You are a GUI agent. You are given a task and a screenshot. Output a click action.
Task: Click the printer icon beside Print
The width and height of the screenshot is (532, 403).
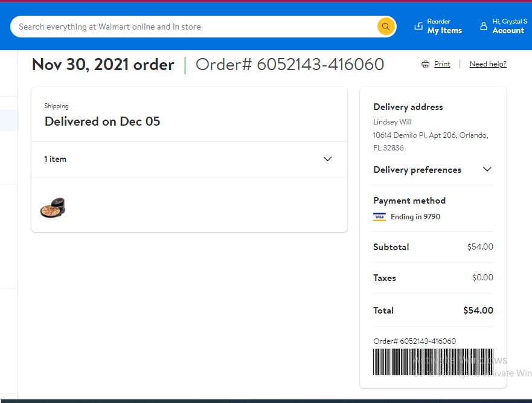pos(425,64)
